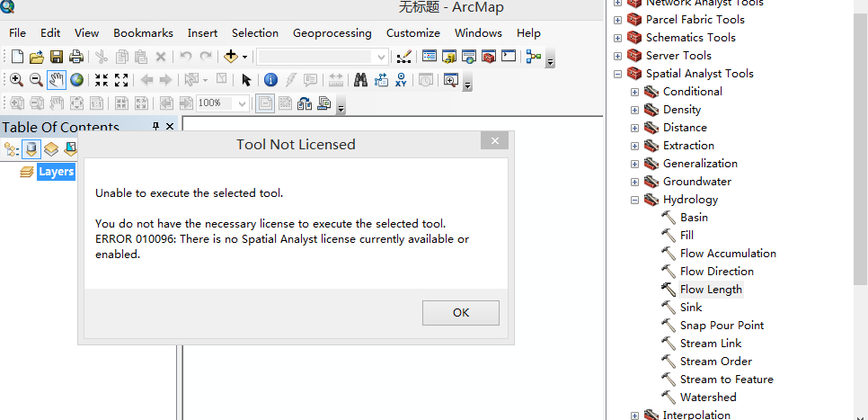Open the Go To XY tool
The width and height of the screenshot is (868, 420).
(x=401, y=80)
